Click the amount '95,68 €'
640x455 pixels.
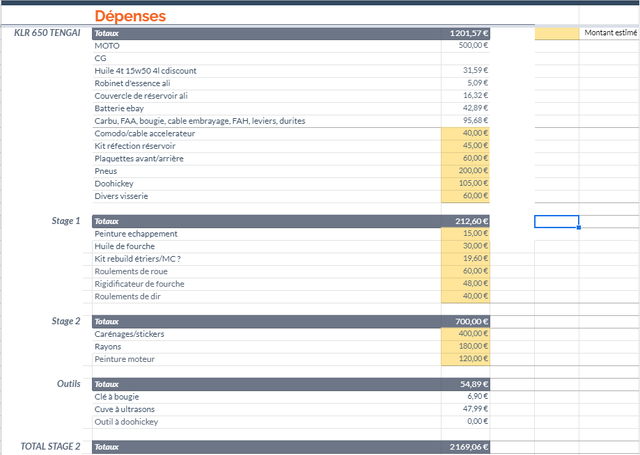[465, 120]
